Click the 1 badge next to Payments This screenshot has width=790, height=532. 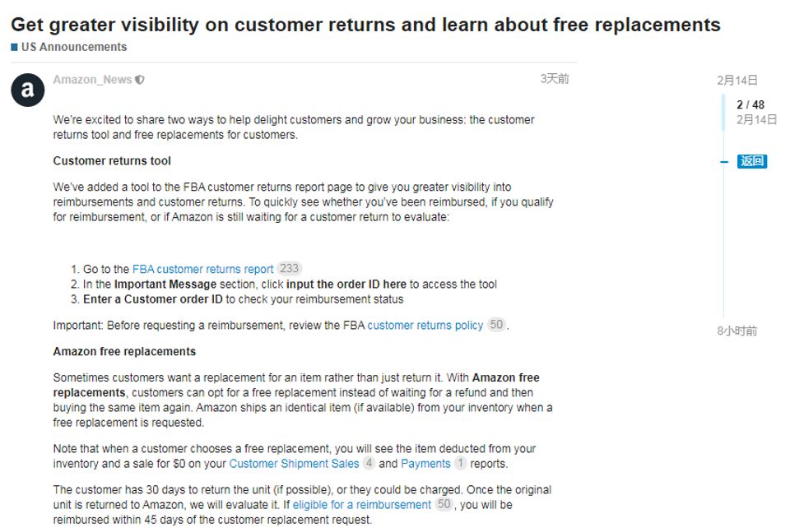coord(460,464)
